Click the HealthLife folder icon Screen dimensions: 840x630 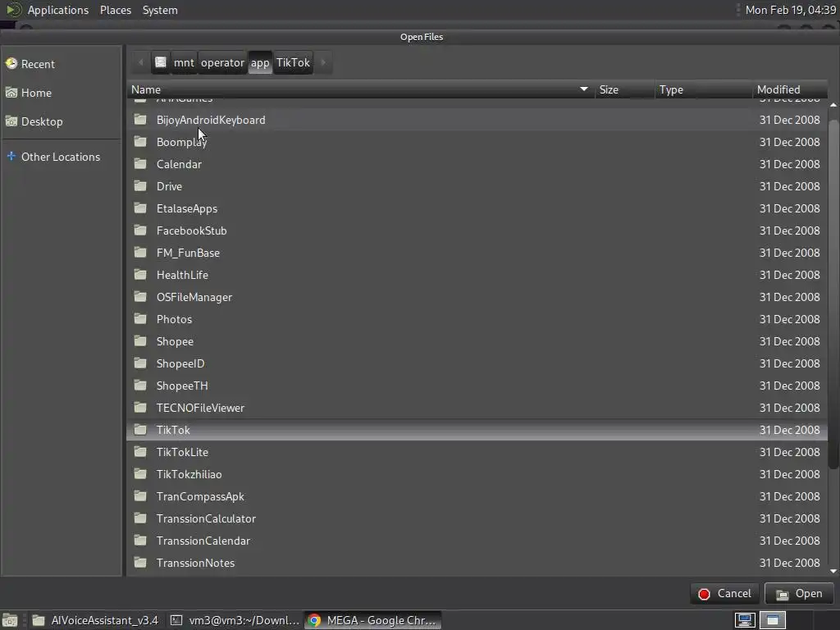(x=140, y=274)
